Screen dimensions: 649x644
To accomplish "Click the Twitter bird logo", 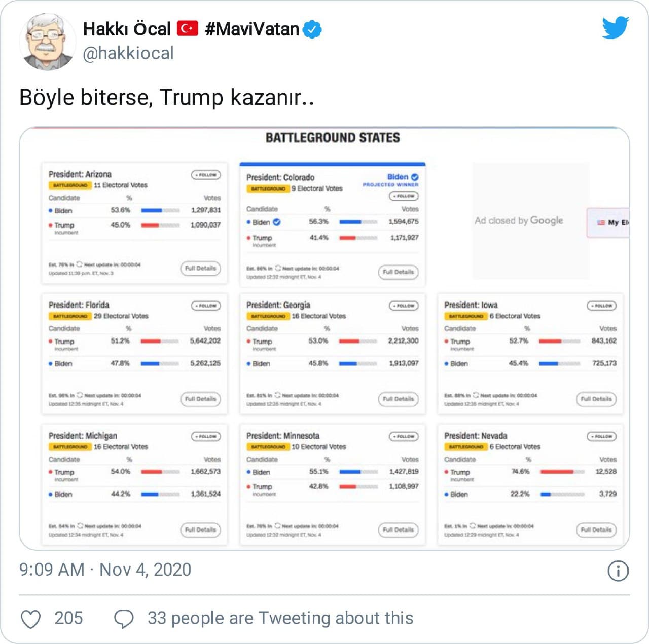I will tap(615, 27).
